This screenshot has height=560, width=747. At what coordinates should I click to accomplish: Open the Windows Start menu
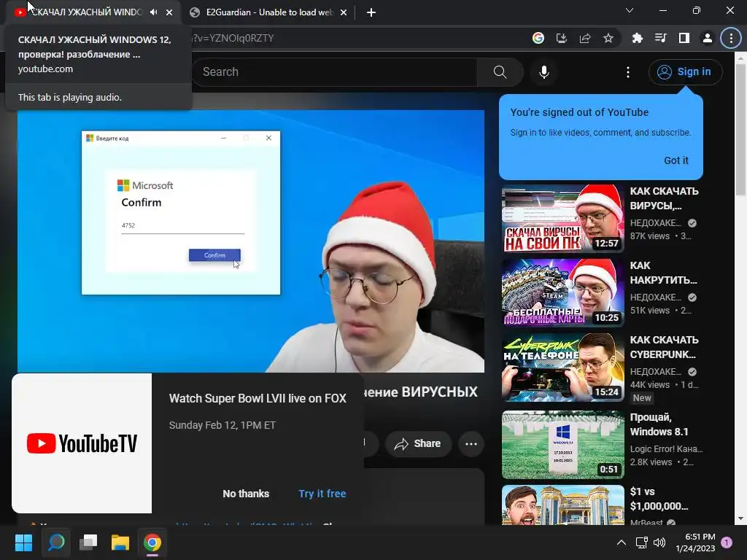point(23,542)
